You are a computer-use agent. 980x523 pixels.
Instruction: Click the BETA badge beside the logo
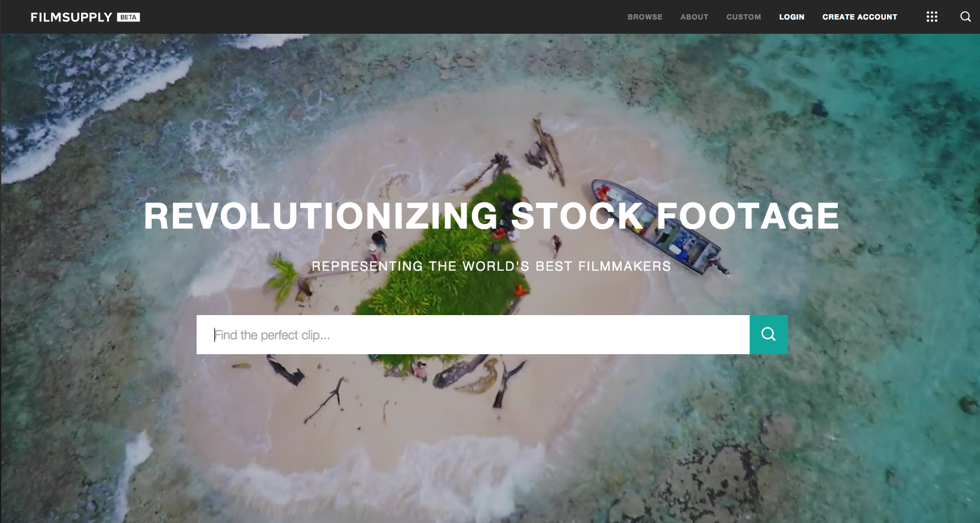coord(128,17)
